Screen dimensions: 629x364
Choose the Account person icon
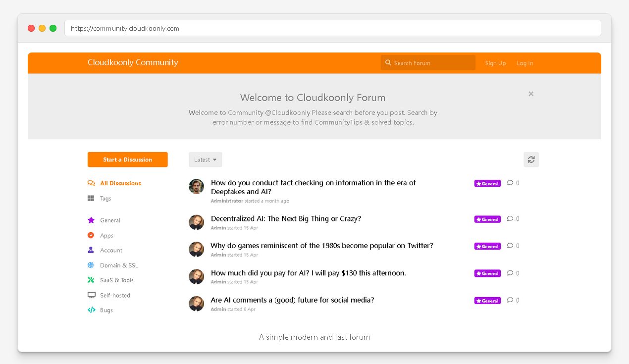91,250
